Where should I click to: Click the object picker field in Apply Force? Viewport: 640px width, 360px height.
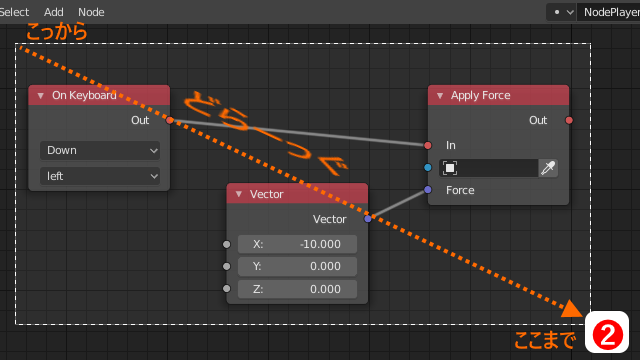click(x=489, y=168)
